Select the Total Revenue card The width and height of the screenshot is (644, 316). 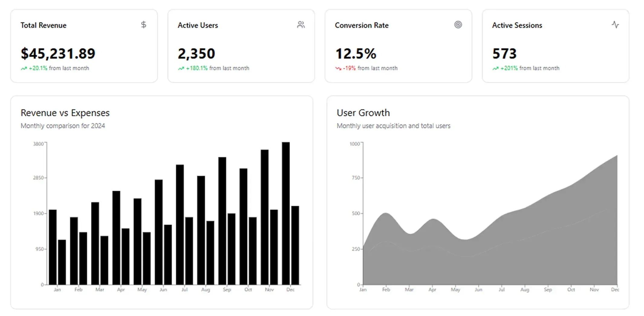coord(84,45)
